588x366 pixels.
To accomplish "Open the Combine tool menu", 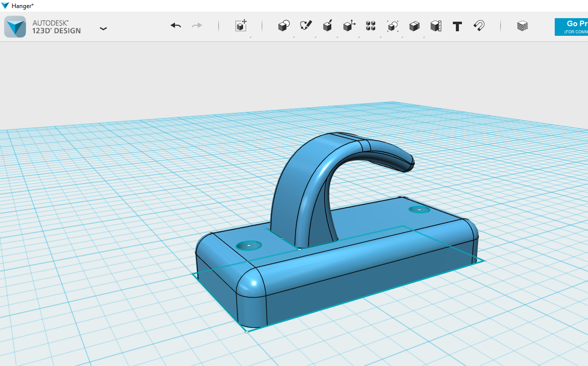I will 414,26.
